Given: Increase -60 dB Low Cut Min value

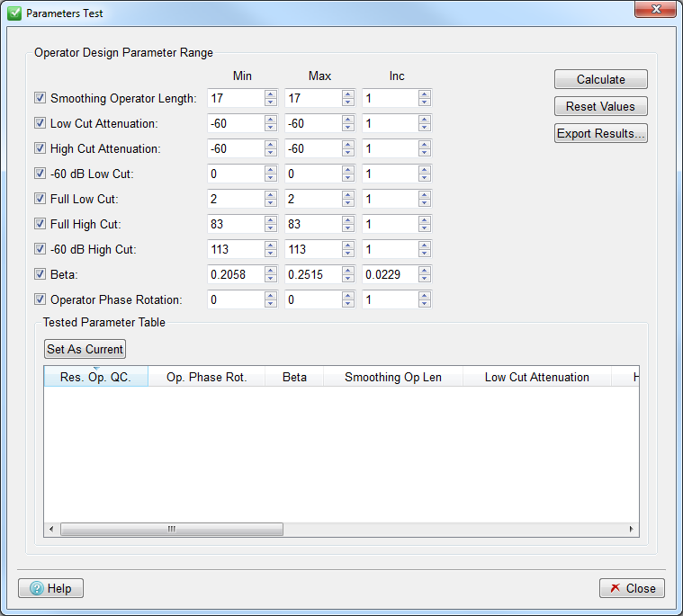Looking at the screenshot, I should click(x=271, y=169).
